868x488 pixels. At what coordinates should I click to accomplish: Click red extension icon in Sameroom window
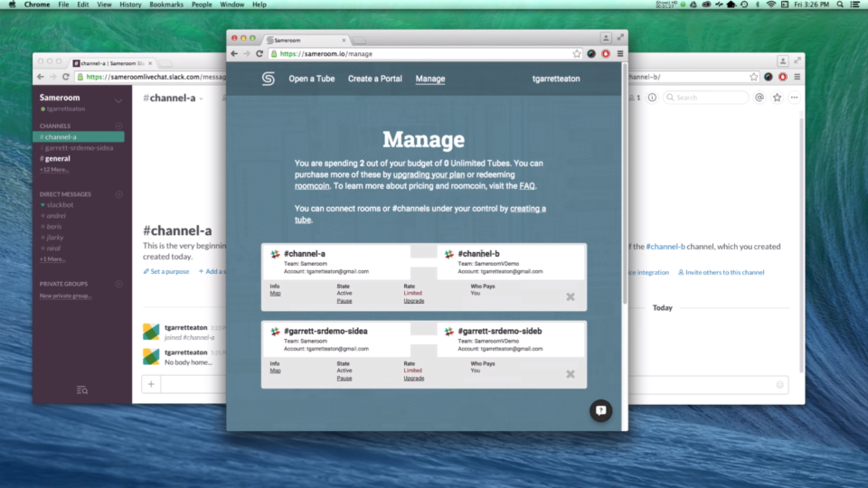tap(606, 53)
